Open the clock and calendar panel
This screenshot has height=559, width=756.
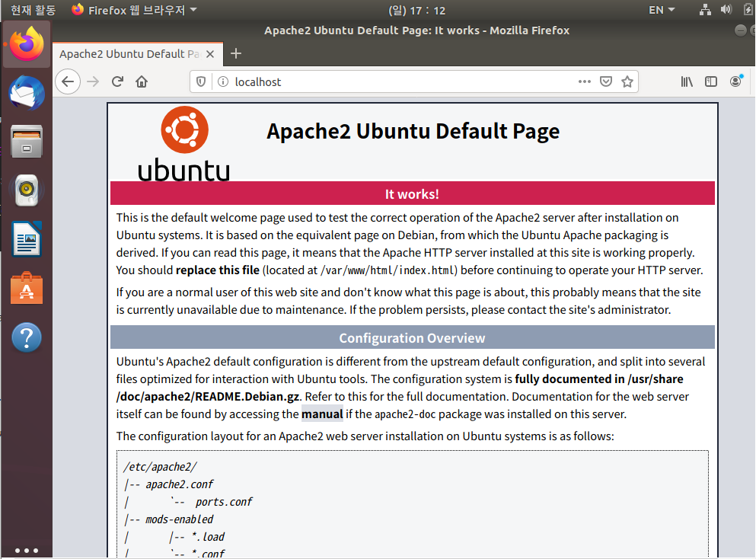click(416, 11)
